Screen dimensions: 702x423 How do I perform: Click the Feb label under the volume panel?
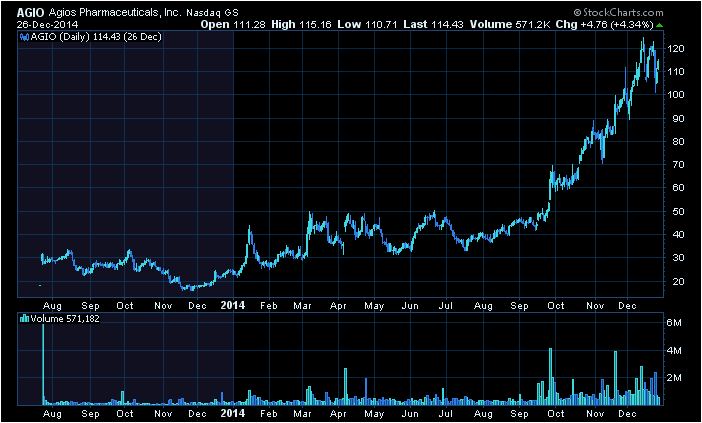(x=269, y=414)
